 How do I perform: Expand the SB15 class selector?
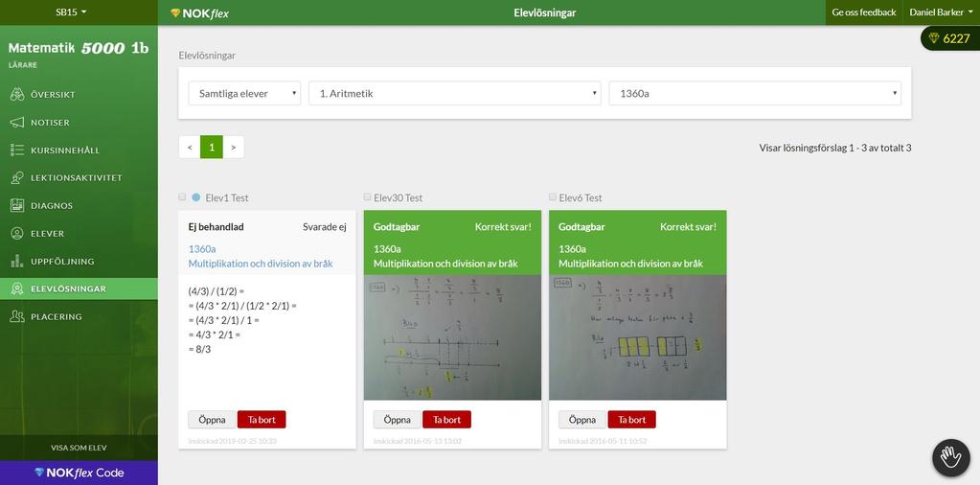pyautogui.click(x=71, y=12)
